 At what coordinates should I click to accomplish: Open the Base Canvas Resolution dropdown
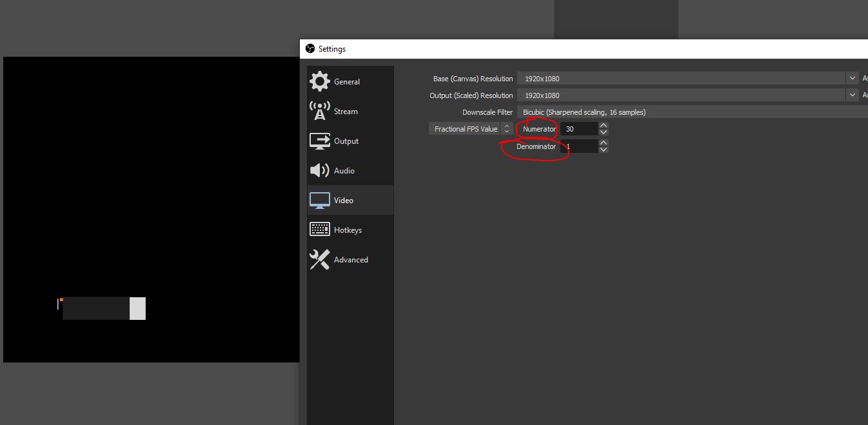[x=851, y=78]
